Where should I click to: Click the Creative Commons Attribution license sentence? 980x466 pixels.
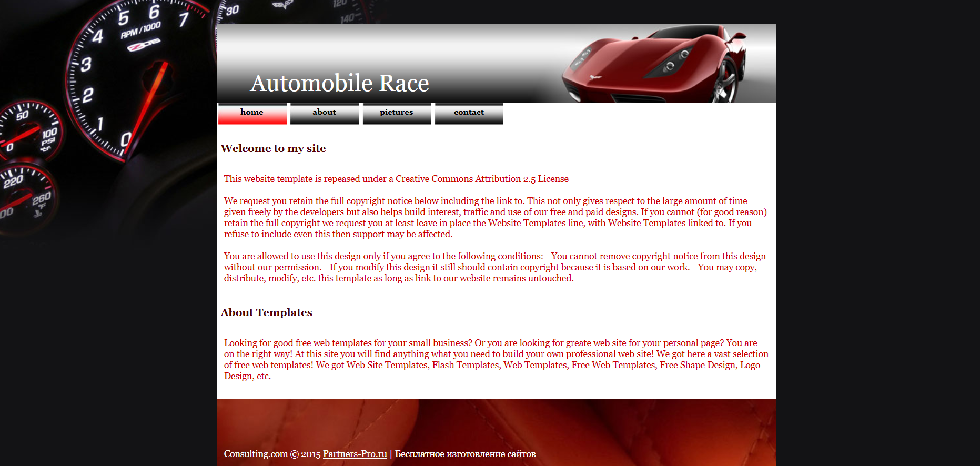pos(396,179)
